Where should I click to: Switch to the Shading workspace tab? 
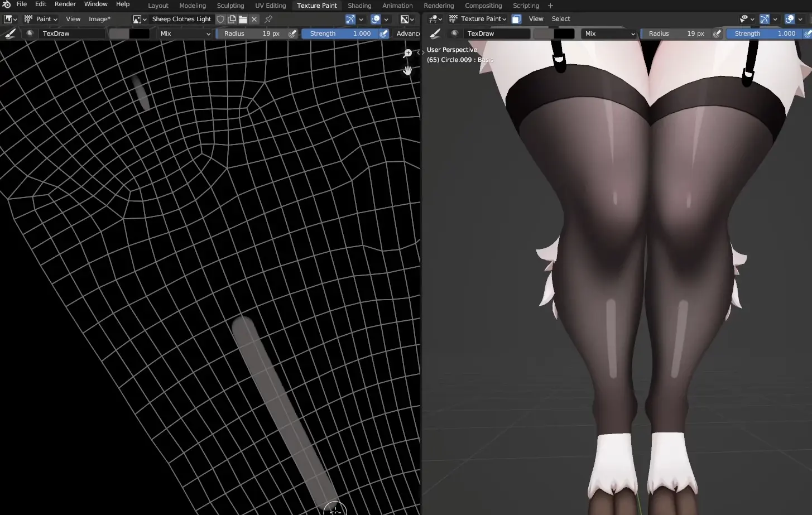[359, 6]
